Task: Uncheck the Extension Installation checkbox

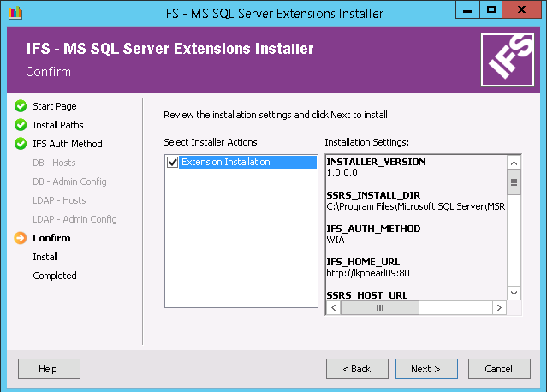Action: pyautogui.click(x=173, y=163)
